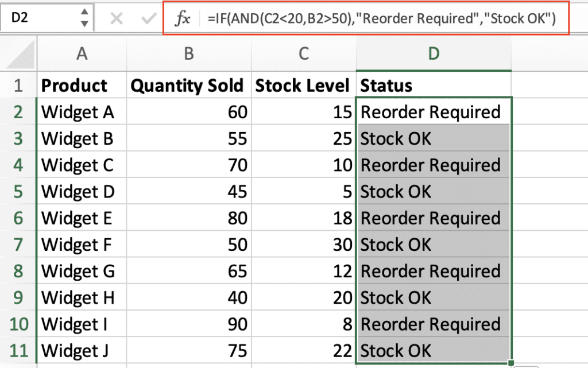The width and height of the screenshot is (588, 368).
Task: Open the fx Insert Function dialog
Action: [183, 18]
